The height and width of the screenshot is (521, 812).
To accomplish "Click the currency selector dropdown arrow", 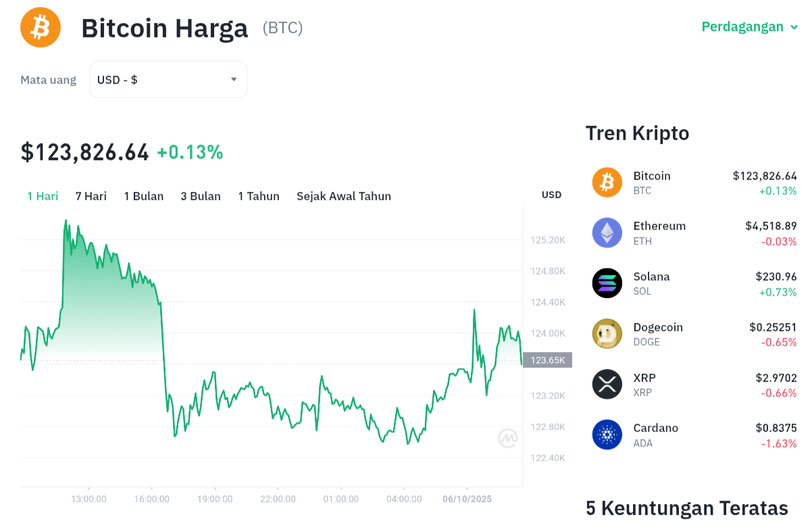I will (234, 80).
